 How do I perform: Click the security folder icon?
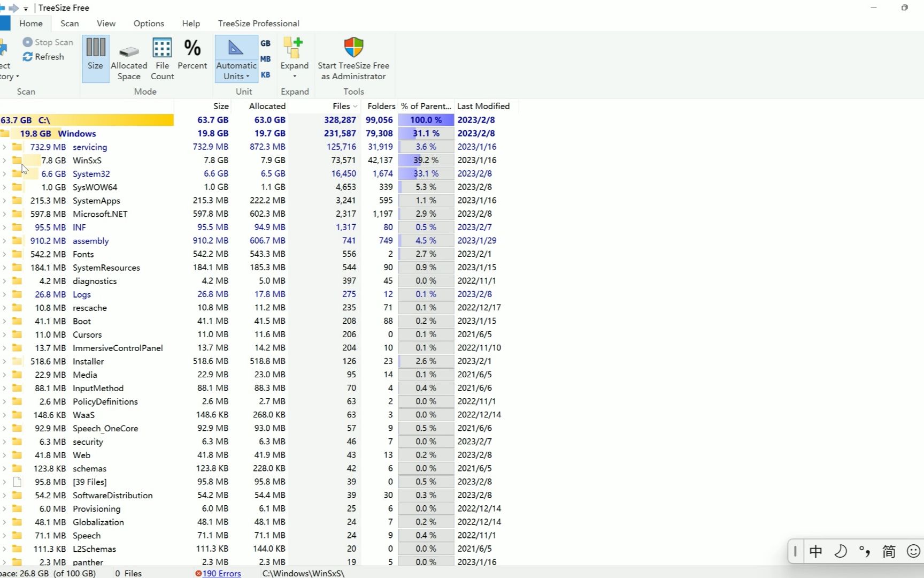[17, 442]
